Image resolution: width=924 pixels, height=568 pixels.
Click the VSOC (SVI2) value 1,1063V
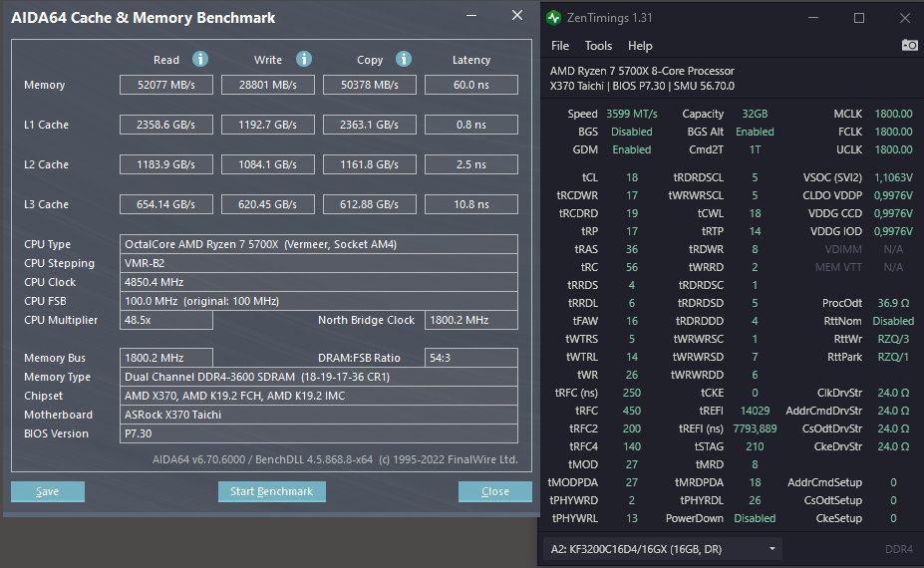(x=893, y=177)
